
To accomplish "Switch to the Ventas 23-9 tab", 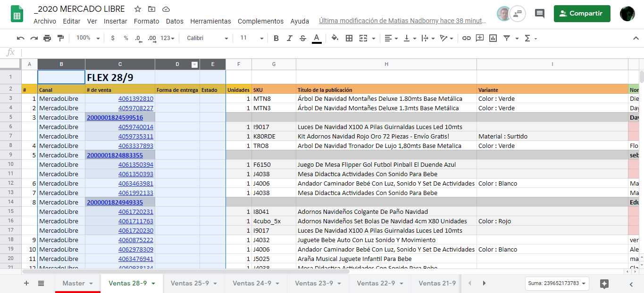I will point(318,283).
